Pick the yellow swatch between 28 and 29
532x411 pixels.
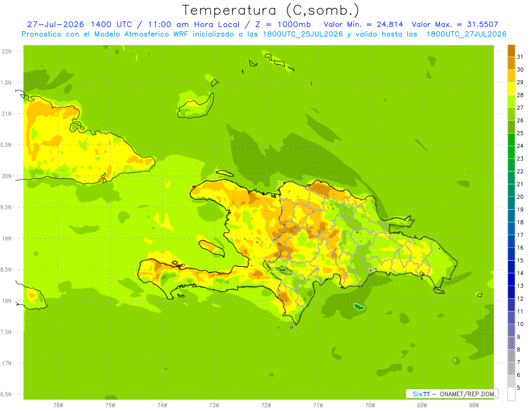tap(511, 89)
